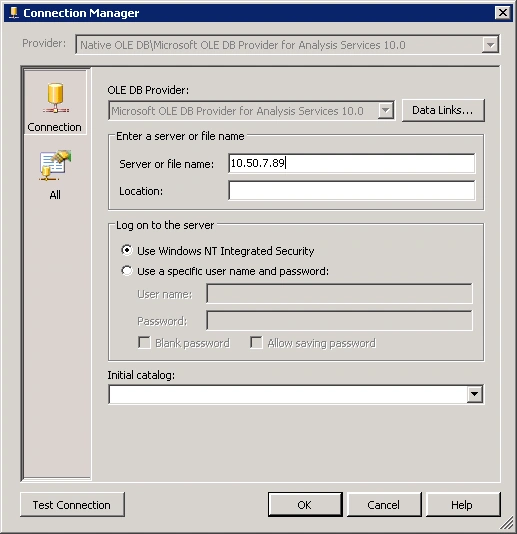Screen dimensions: 517x534
Task: Click the User name input box
Action: point(339,293)
